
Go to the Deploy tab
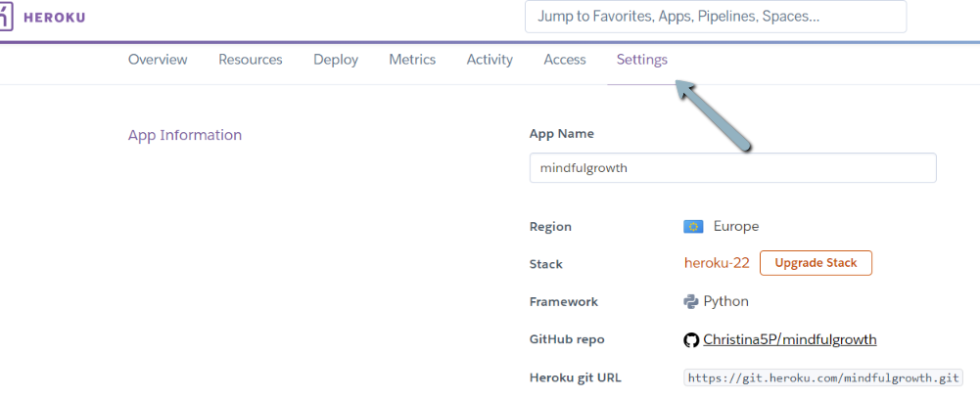(336, 60)
